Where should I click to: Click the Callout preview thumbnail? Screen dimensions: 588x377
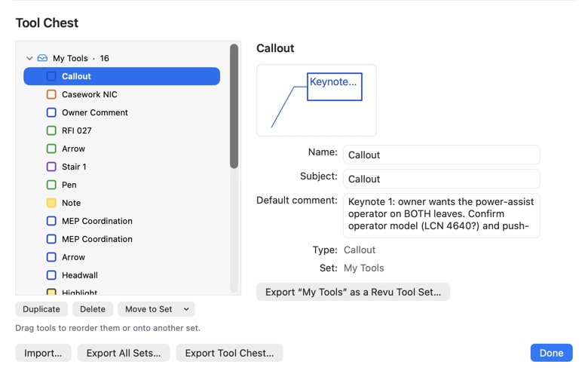click(x=317, y=100)
